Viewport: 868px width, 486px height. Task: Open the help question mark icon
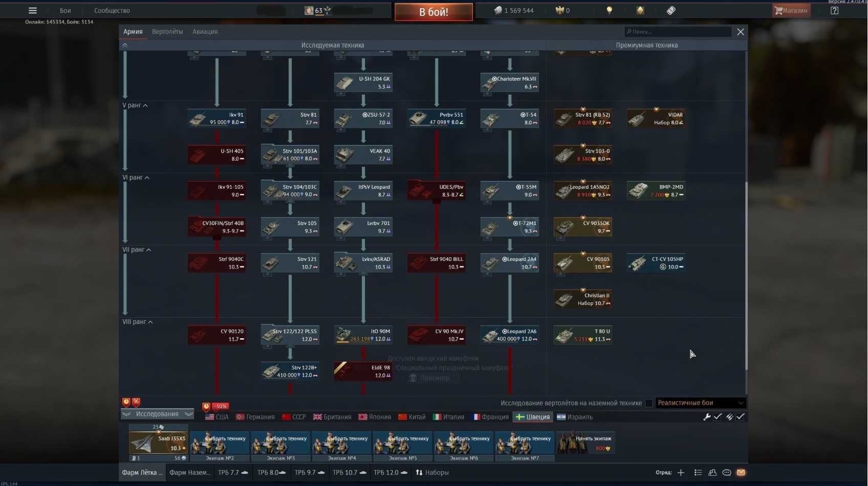coord(834,10)
